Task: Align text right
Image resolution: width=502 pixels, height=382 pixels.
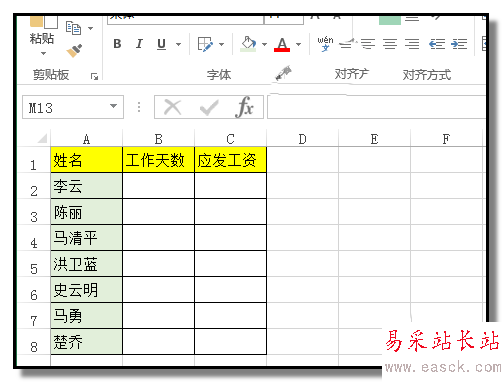Action: [412, 44]
